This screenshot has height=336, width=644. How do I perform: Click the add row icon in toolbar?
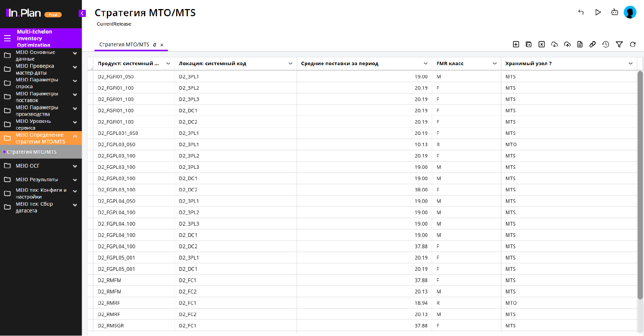coord(516,44)
